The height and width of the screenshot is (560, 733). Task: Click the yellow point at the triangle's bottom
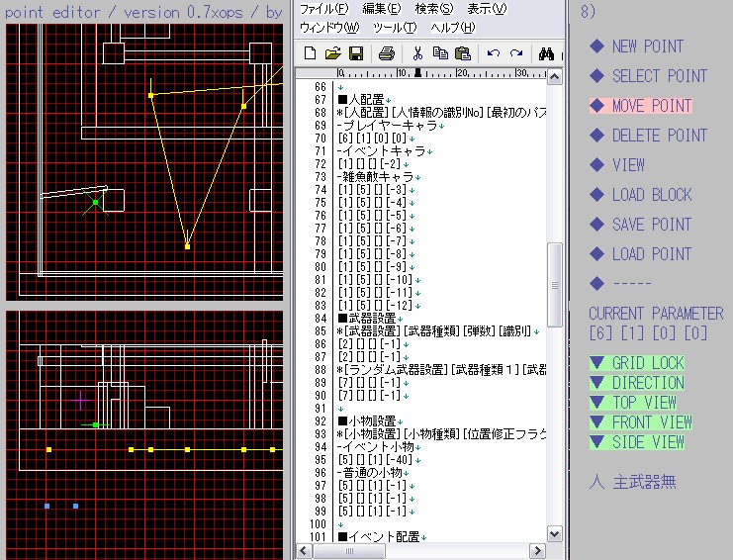click(x=187, y=245)
